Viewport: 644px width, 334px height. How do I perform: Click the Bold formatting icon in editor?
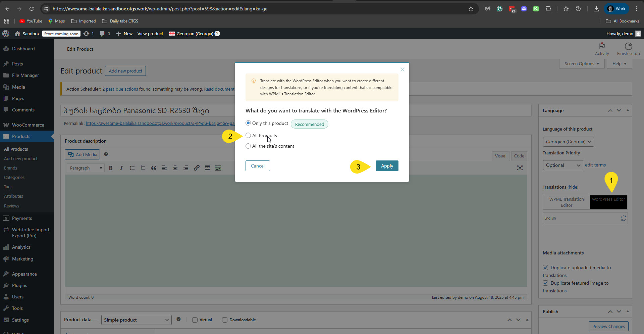click(111, 168)
